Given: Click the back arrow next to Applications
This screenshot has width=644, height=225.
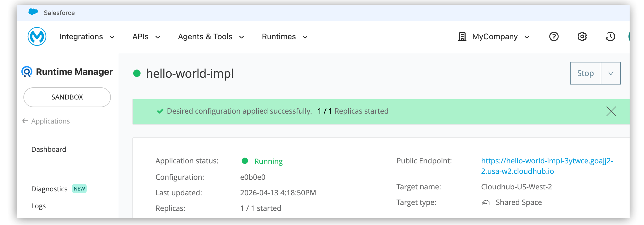Looking at the screenshot, I should [25, 121].
